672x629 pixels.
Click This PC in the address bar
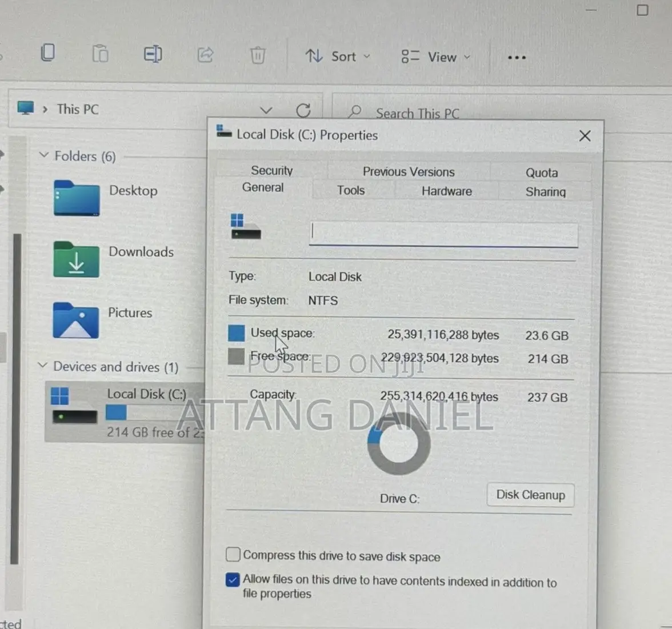(78, 109)
